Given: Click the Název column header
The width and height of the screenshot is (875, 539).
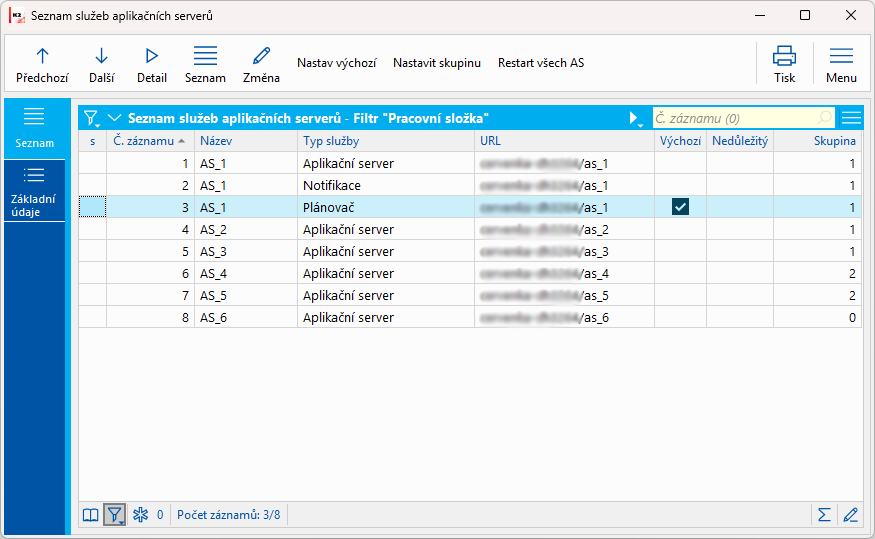Looking at the screenshot, I should [246, 141].
